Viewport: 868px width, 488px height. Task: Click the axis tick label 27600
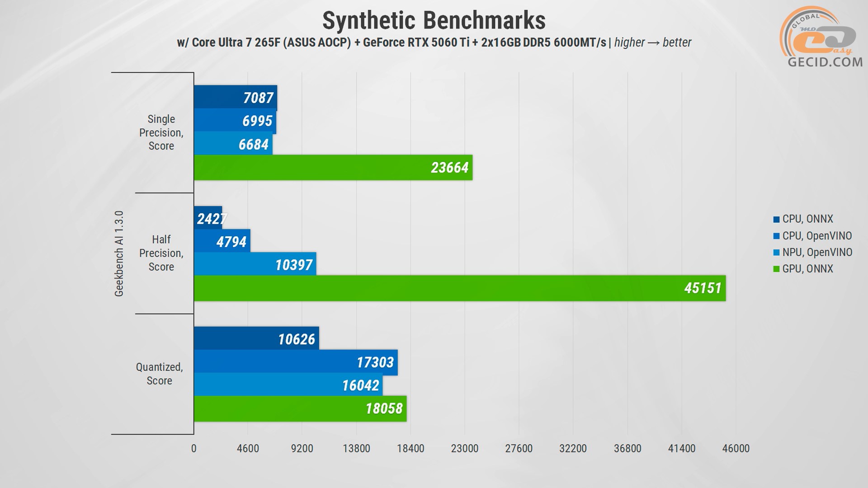[x=519, y=449]
